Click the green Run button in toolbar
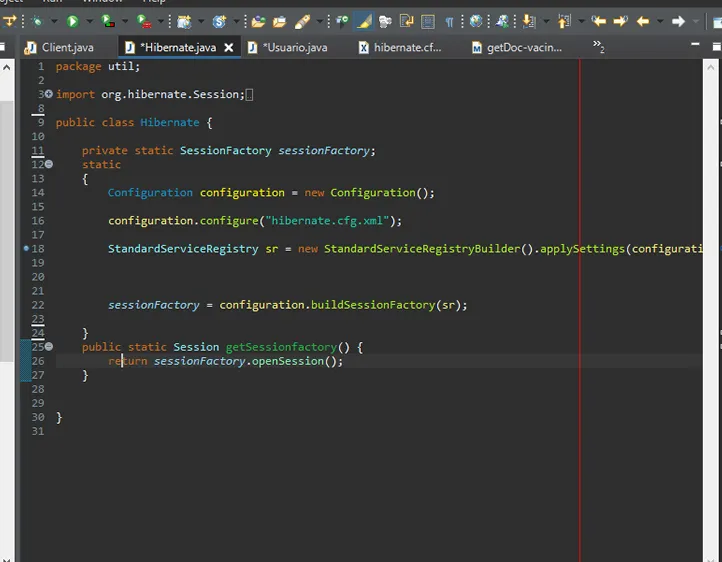This screenshot has height=562, width=722. [x=73, y=21]
